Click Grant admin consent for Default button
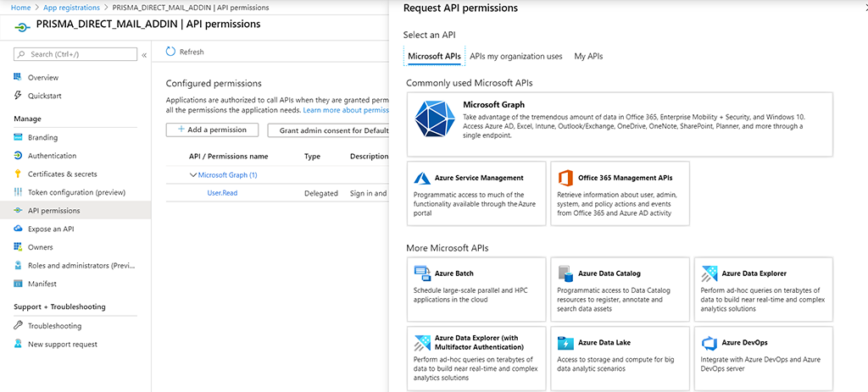This screenshot has width=868, height=392. tap(329, 130)
